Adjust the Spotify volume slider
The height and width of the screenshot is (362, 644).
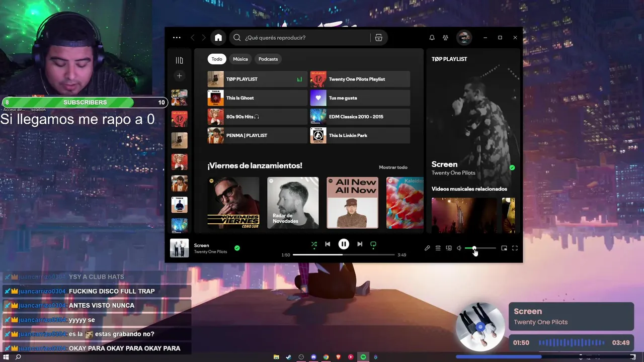pos(480,248)
